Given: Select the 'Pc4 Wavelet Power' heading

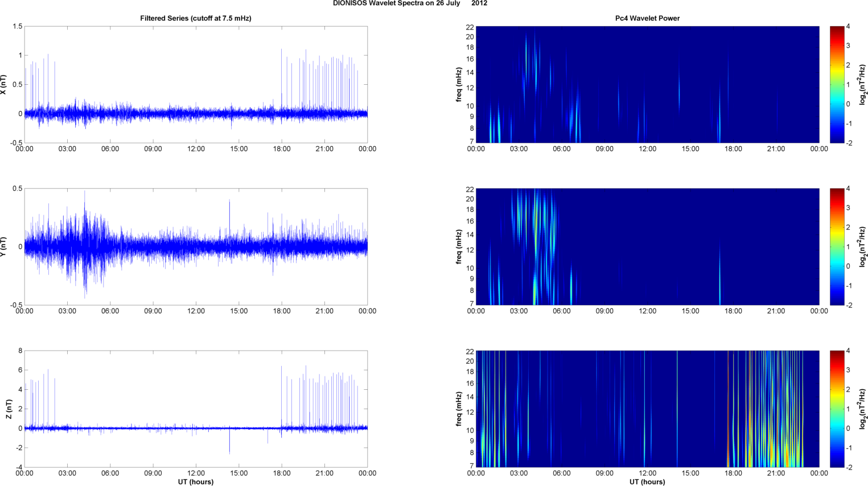Looking at the screenshot, I should point(647,18).
